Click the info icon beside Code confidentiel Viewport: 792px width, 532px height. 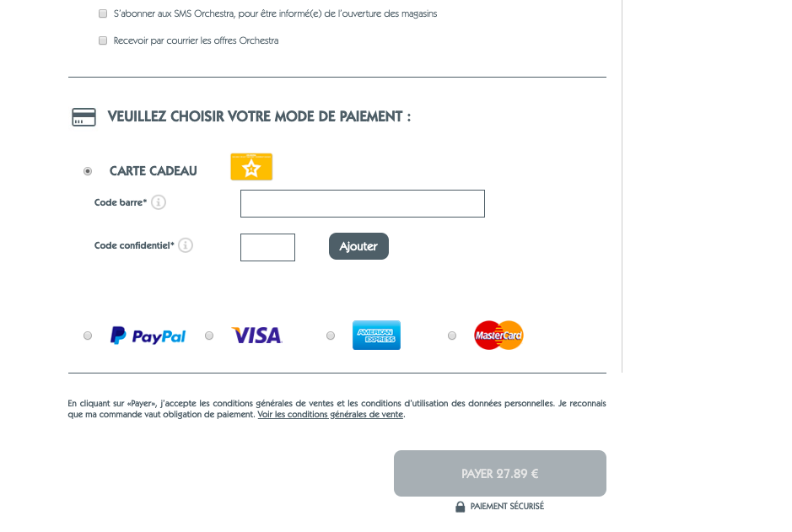186,245
